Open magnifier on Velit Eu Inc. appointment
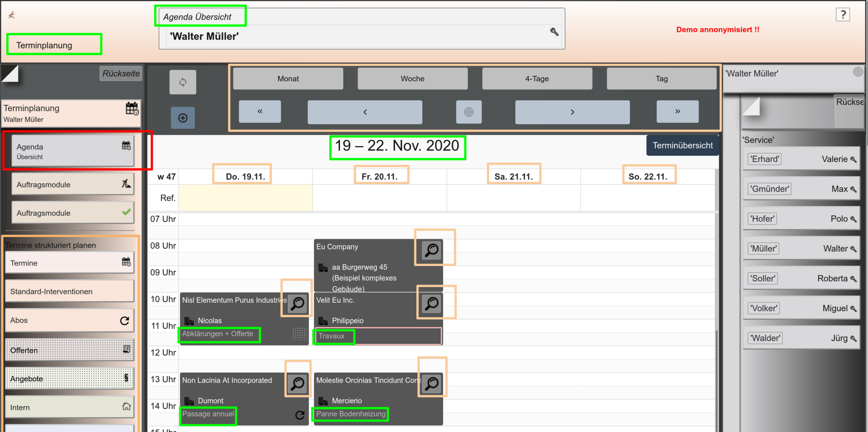 [x=432, y=304]
